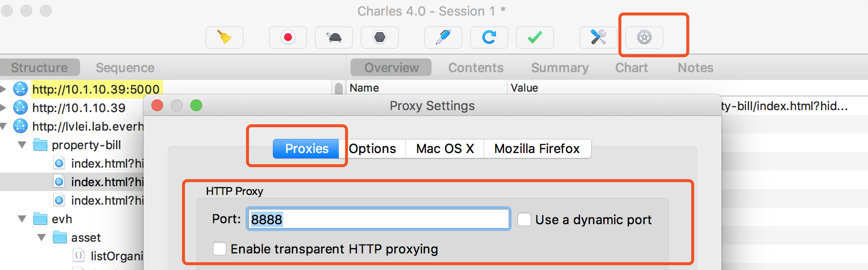Switch to the Sequence view
Image resolution: width=868 pixels, height=270 pixels.
pos(125,68)
